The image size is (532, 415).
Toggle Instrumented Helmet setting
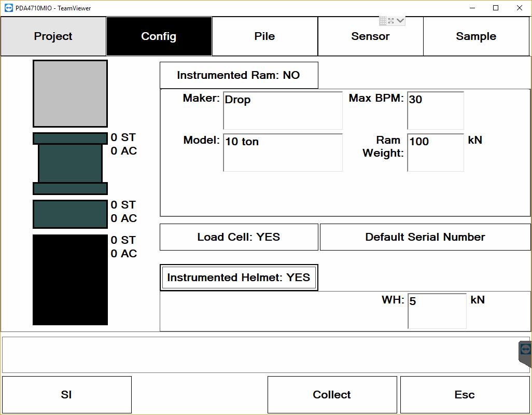click(239, 278)
